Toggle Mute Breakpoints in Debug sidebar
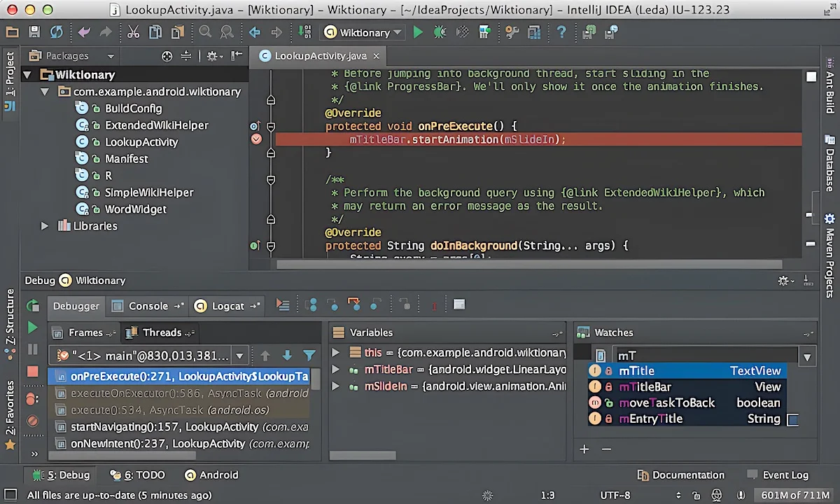Image resolution: width=840 pixels, height=504 pixels. point(32,421)
